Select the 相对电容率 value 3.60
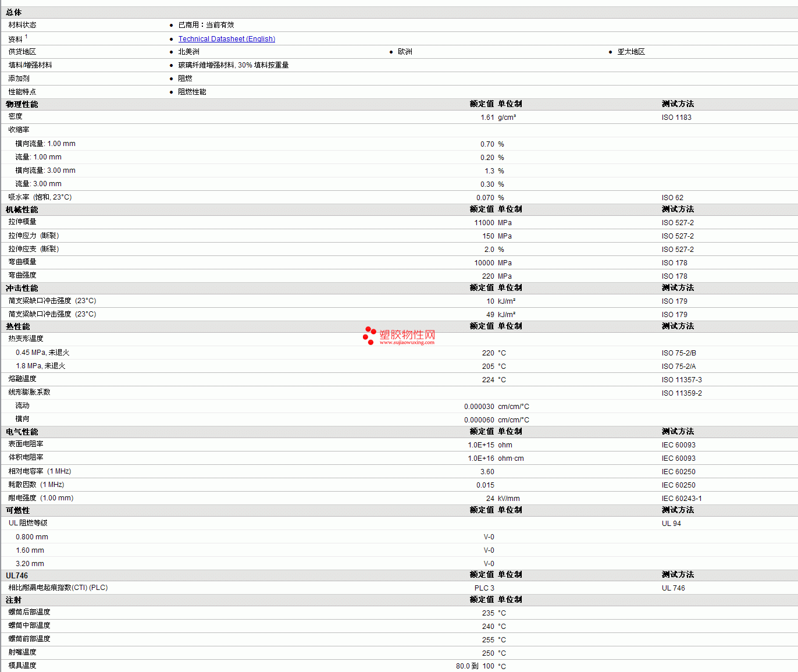Screen dimensions: 798x672 487,472
